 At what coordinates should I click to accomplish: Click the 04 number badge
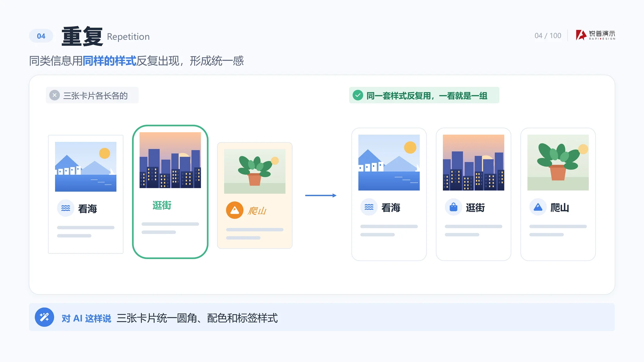pos(41,36)
